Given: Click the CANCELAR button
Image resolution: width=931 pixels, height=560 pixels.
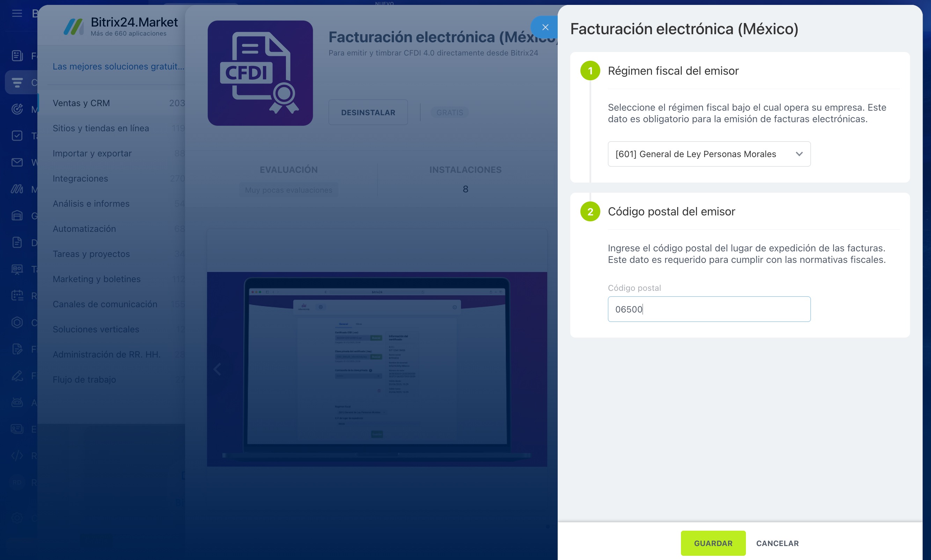Looking at the screenshot, I should click(777, 543).
